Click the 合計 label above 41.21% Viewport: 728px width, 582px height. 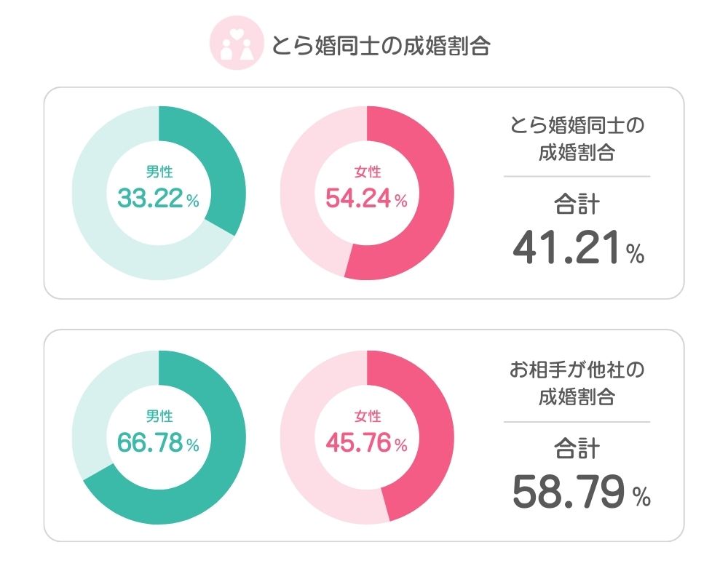577,204
